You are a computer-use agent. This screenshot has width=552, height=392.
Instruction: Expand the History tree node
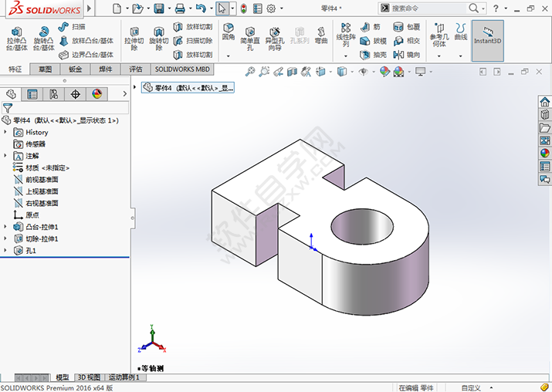(x=5, y=132)
